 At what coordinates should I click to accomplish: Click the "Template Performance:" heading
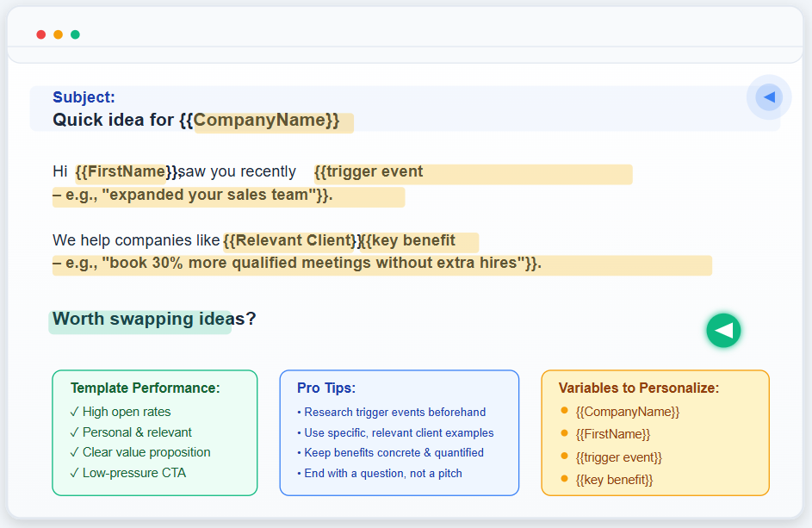[145, 388]
